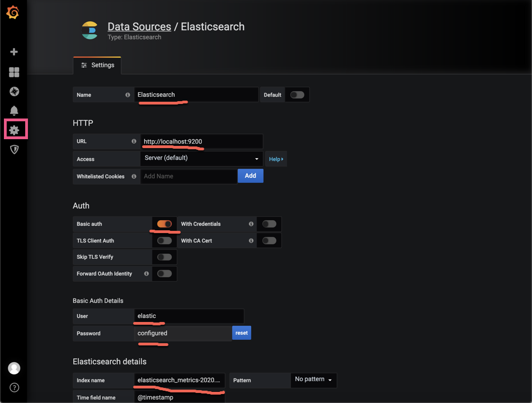Click the URL input field

point(201,141)
